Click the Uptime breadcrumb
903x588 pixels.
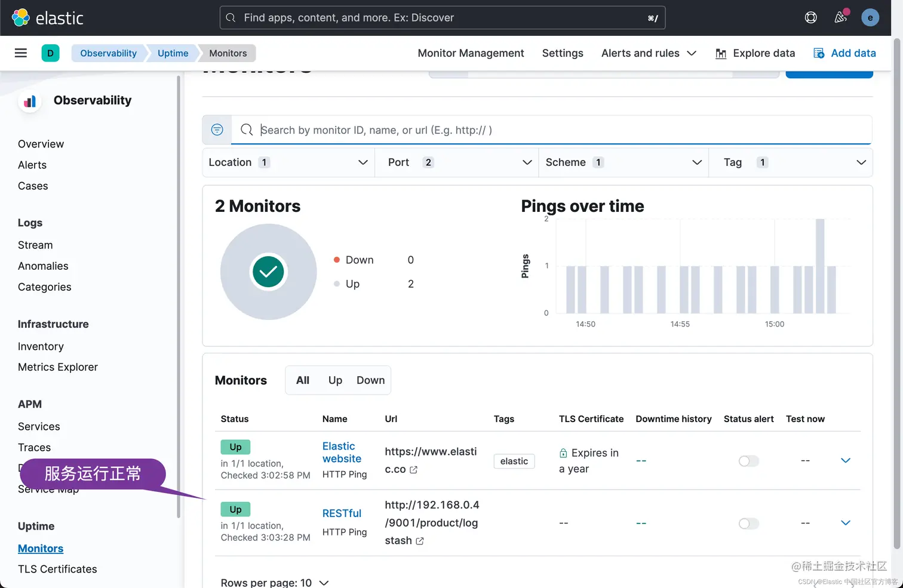173,53
